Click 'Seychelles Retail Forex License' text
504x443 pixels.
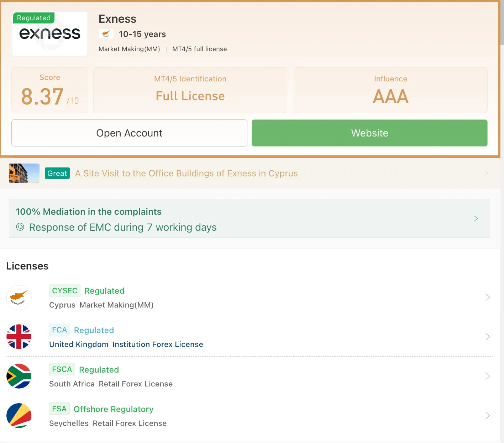click(x=108, y=423)
